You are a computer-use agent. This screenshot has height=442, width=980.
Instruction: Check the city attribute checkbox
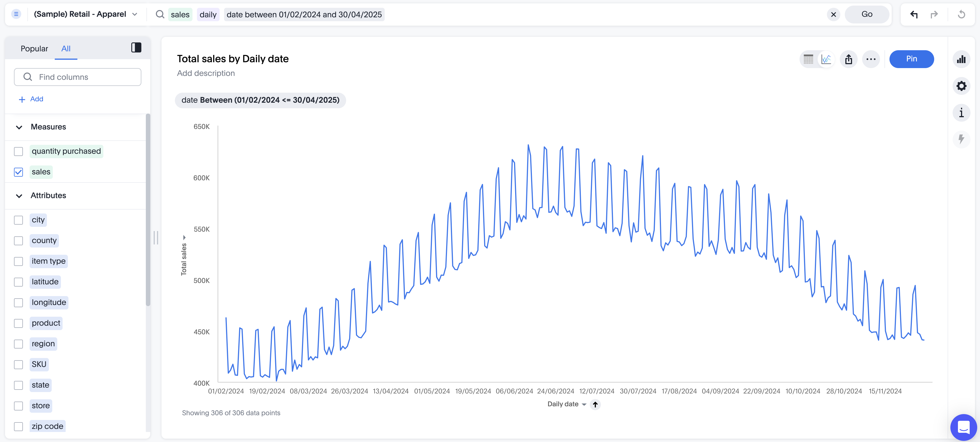click(x=18, y=219)
